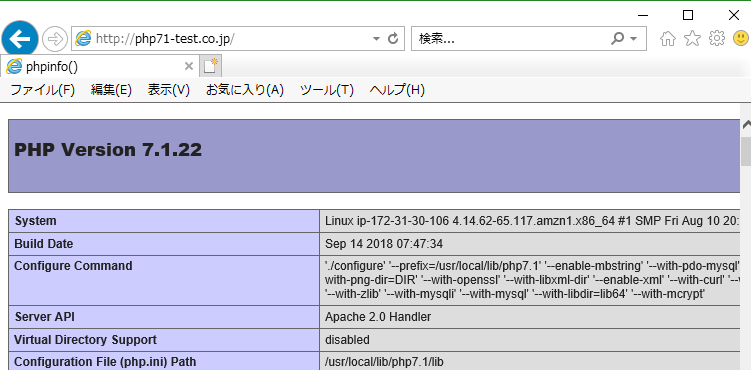Maximize the browser window
This screenshot has height=370, width=751.
688,15
